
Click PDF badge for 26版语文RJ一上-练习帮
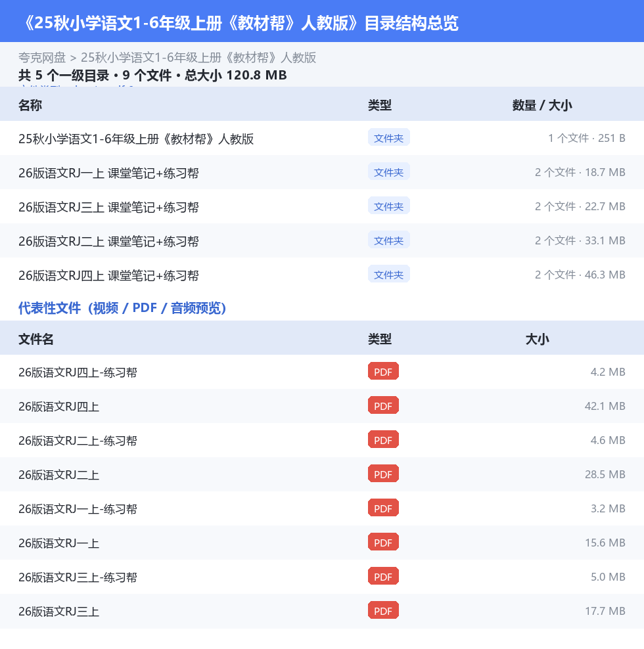pyautogui.click(x=384, y=508)
